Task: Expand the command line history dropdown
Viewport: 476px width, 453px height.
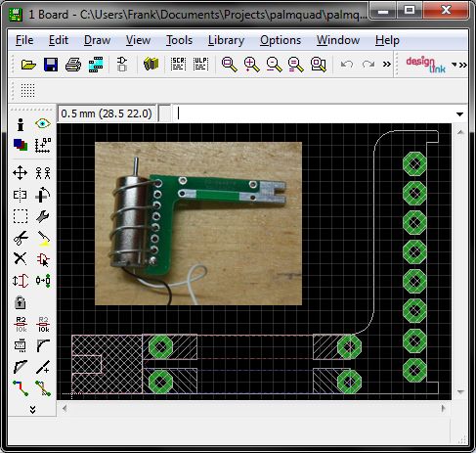Action: [459, 114]
